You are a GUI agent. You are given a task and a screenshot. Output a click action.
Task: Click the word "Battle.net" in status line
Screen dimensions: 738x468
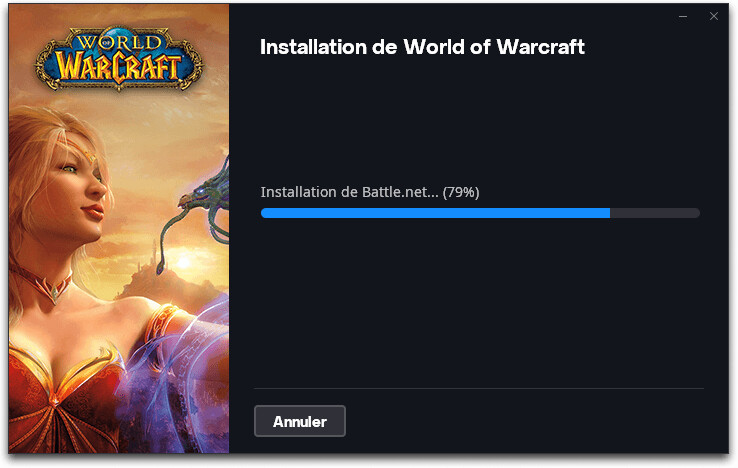click(393, 192)
